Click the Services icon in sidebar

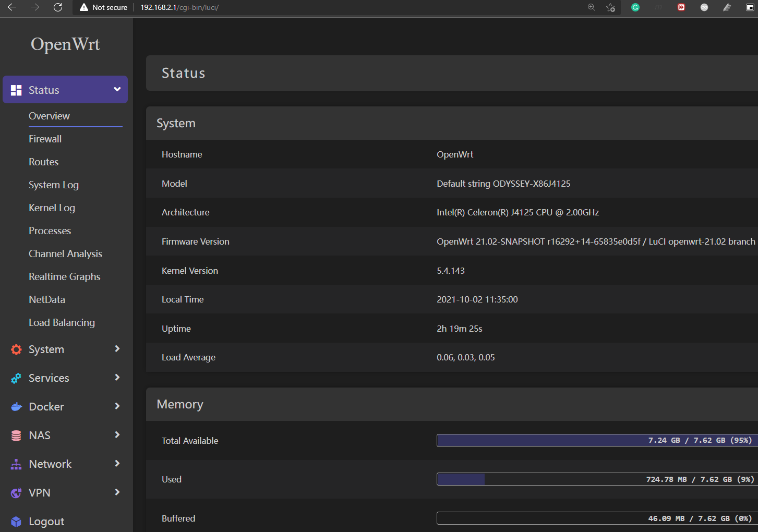tap(16, 378)
